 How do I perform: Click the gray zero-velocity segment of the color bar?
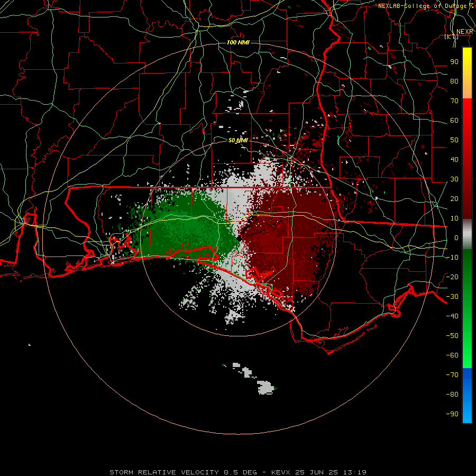(467, 234)
